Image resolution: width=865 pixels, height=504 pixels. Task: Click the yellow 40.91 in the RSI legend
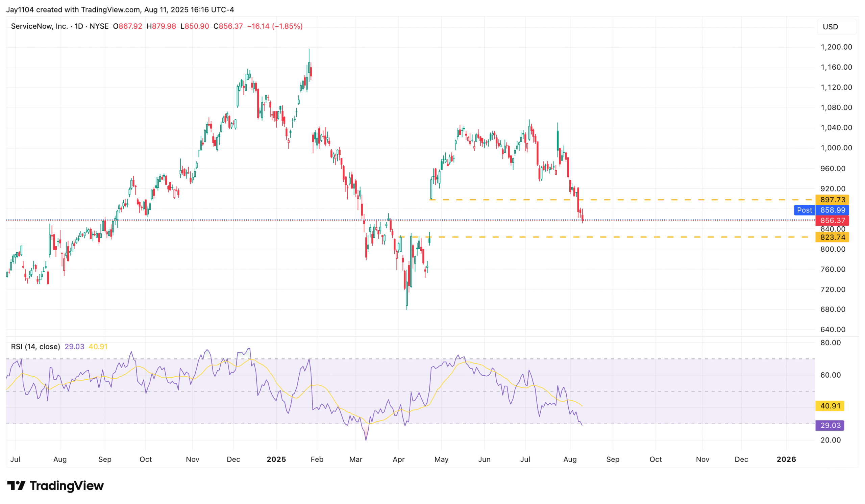click(98, 347)
